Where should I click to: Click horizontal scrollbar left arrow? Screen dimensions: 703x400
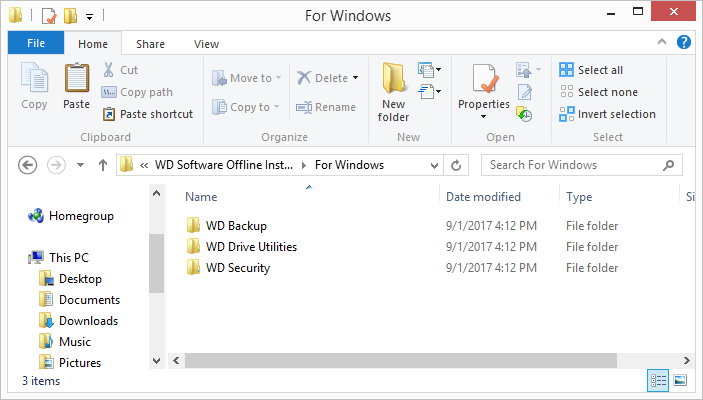(176, 361)
